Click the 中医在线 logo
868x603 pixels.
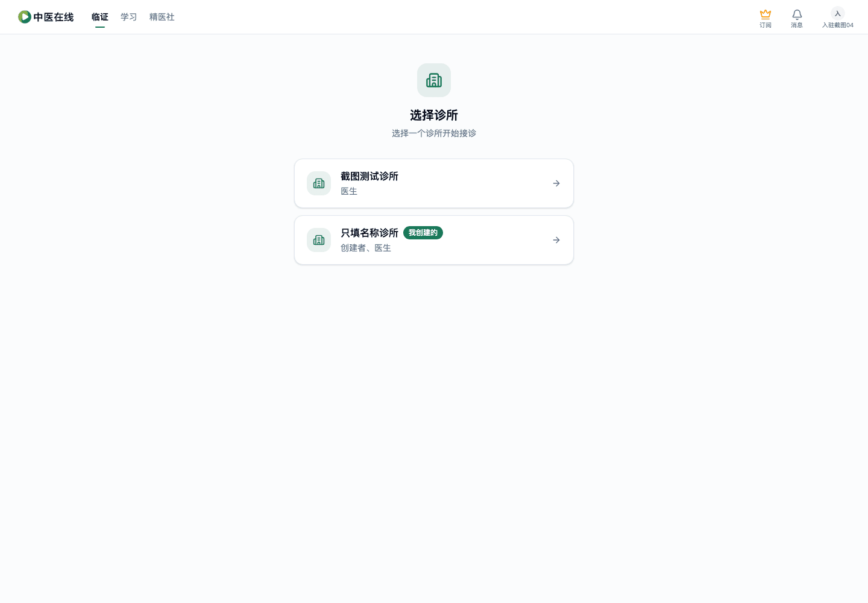click(x=46, y=17)
